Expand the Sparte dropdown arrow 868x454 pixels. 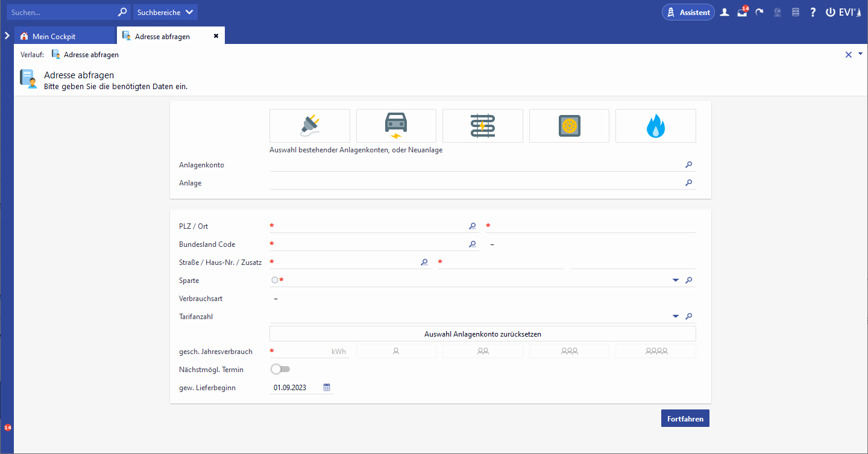click(675, 281)
